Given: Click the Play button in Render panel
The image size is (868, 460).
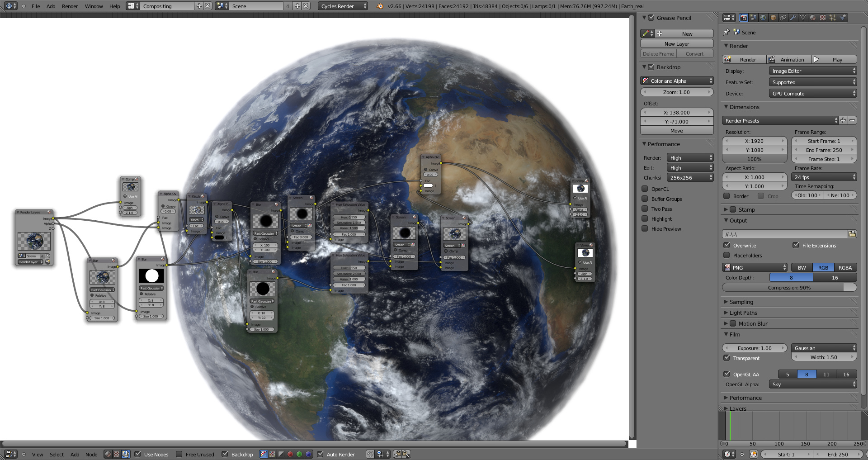Looking at the screenshot, I should (x=834, y=59).
